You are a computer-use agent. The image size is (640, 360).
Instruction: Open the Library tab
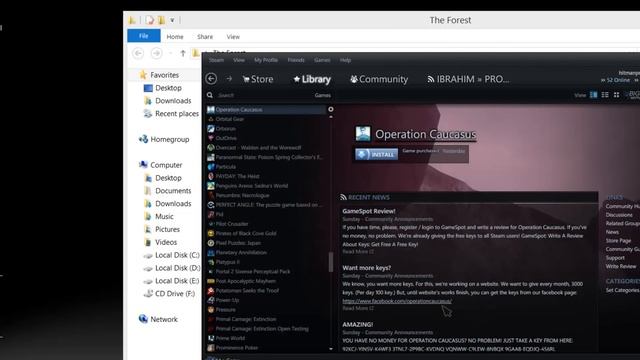312,79
